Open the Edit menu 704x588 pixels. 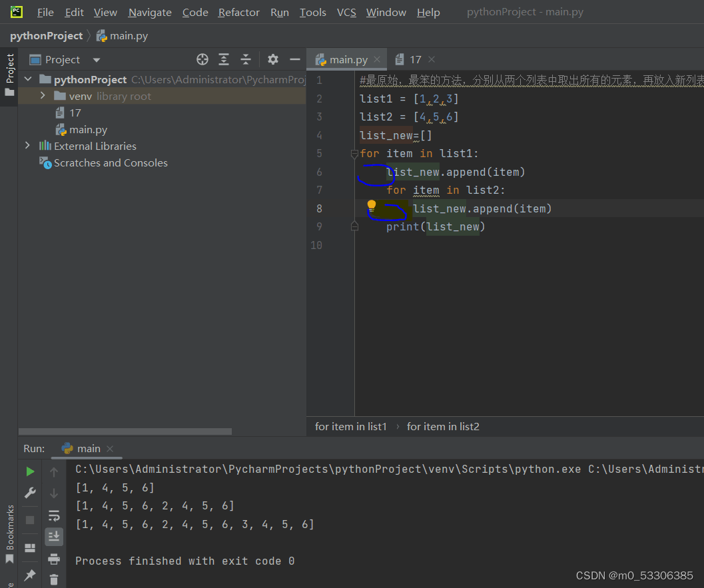click(x=74, y=12)
